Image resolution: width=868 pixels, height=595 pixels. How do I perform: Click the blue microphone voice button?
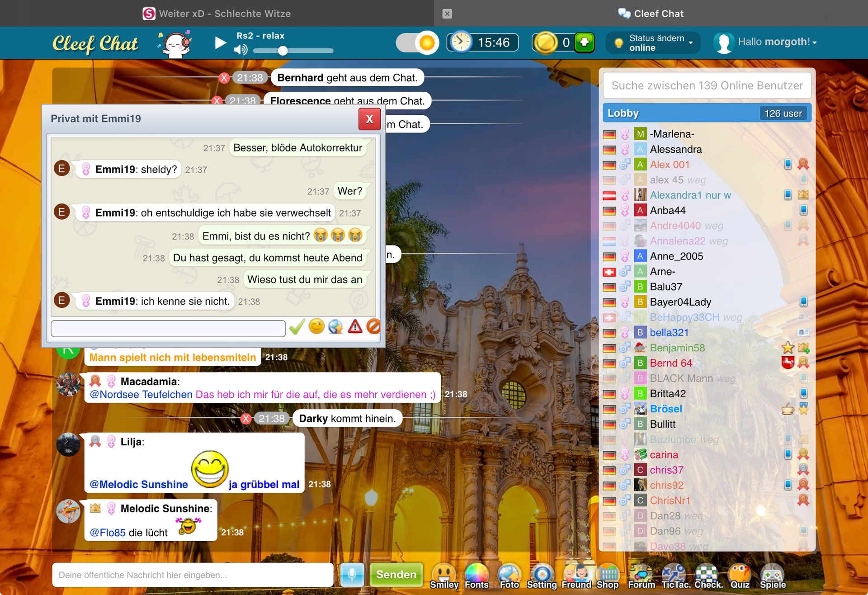point(352,575)
